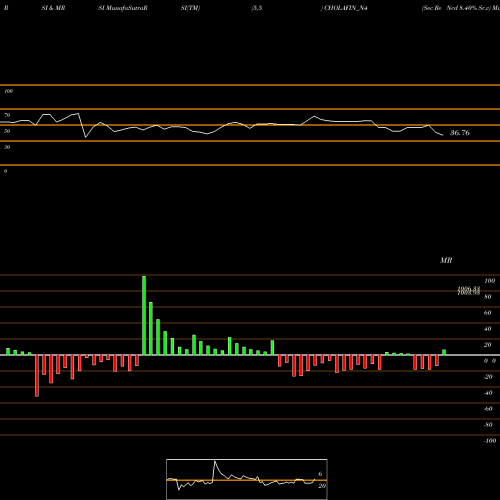The width and height of the screenshot is (500, 500).
Task: Click the mini overview chart thumbnail
Action: pyautogui.click(x=247, y=479)
